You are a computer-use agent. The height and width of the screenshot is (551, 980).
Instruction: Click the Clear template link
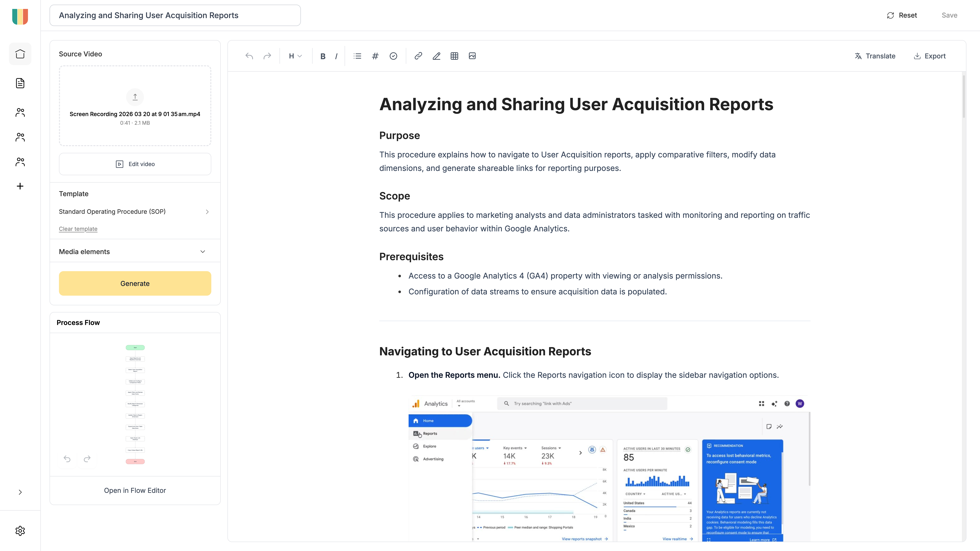tap(78, 229)
